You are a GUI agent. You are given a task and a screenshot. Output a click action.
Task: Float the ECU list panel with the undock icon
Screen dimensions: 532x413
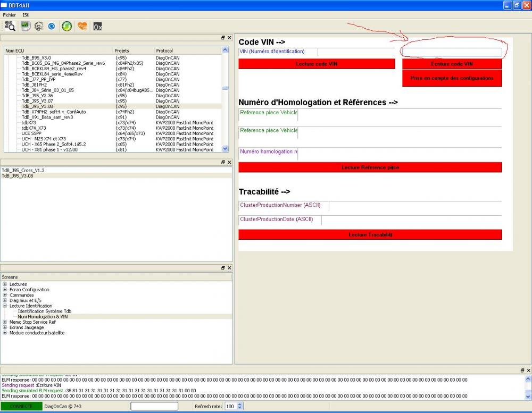click(x=223, y=38)
